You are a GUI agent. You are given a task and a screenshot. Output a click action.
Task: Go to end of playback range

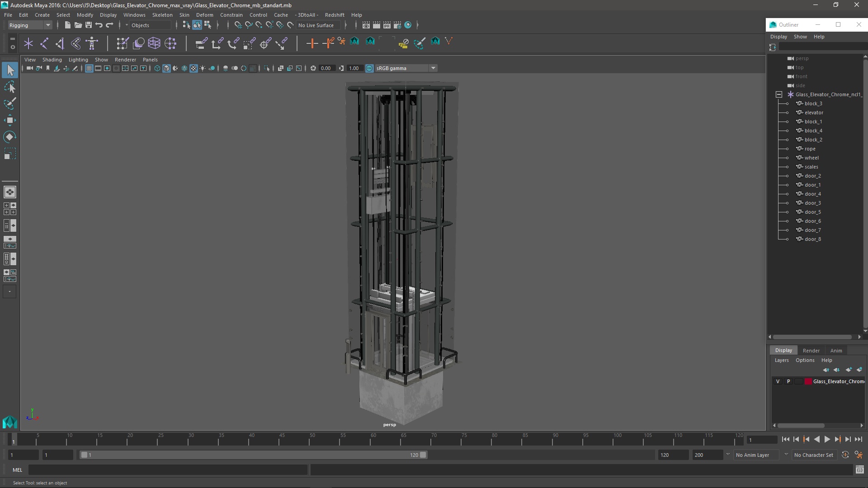(x=858, y=439)
